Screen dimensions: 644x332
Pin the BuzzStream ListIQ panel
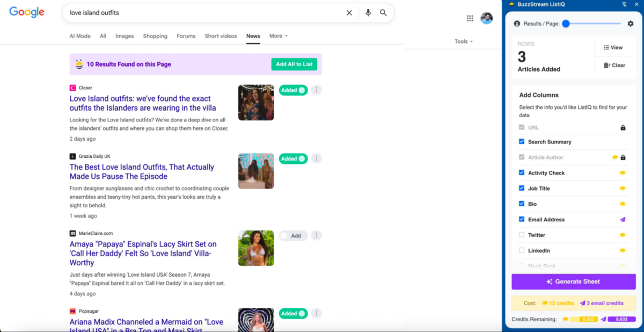pos(624,4)
